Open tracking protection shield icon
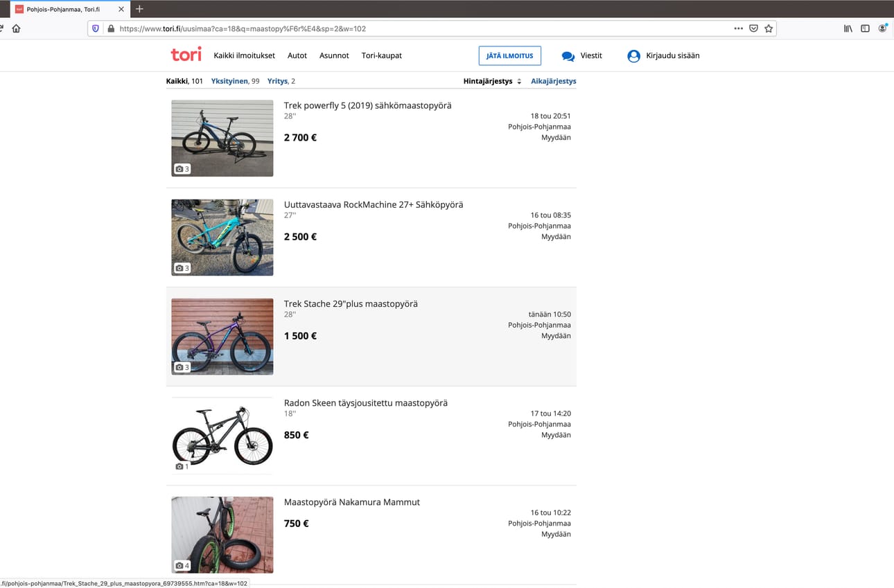894x588 pixels. click(96, 28)
